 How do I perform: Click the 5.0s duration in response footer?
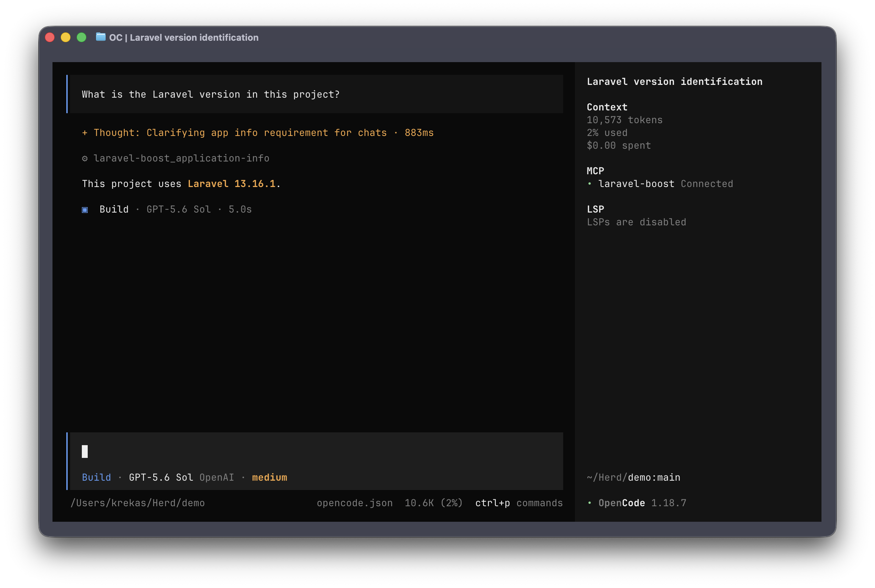point(240,209)
